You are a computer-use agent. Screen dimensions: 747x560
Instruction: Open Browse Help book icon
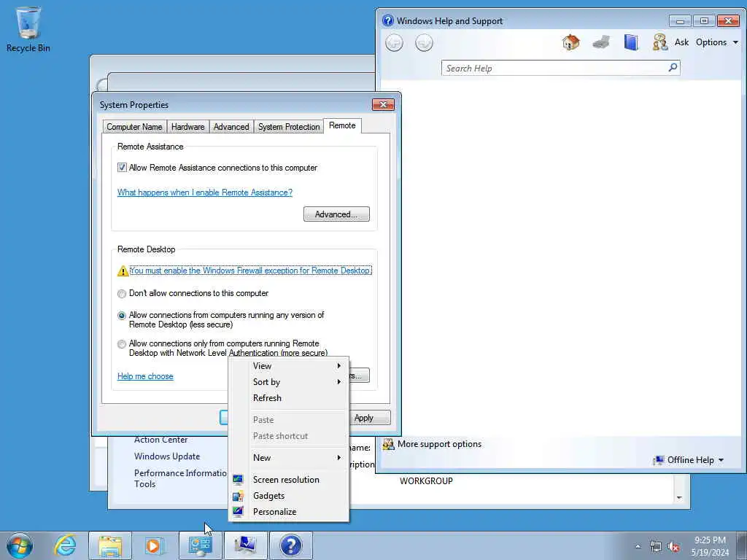631,42
